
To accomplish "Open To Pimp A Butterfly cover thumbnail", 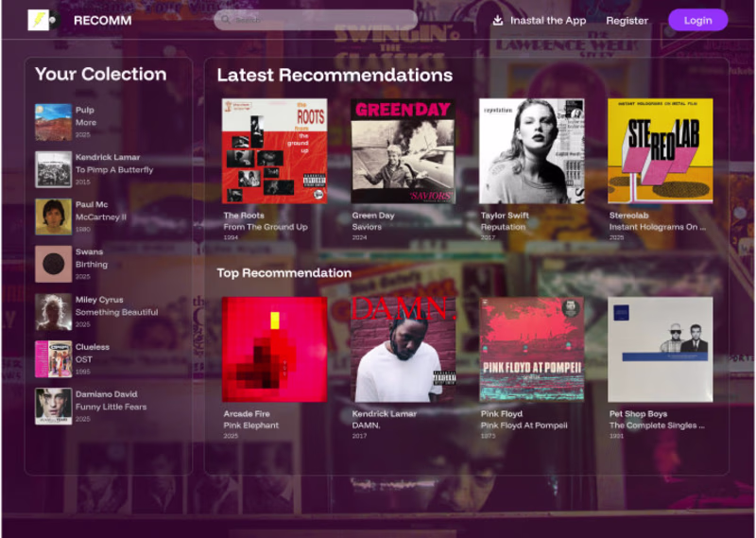I will [54, 169].
